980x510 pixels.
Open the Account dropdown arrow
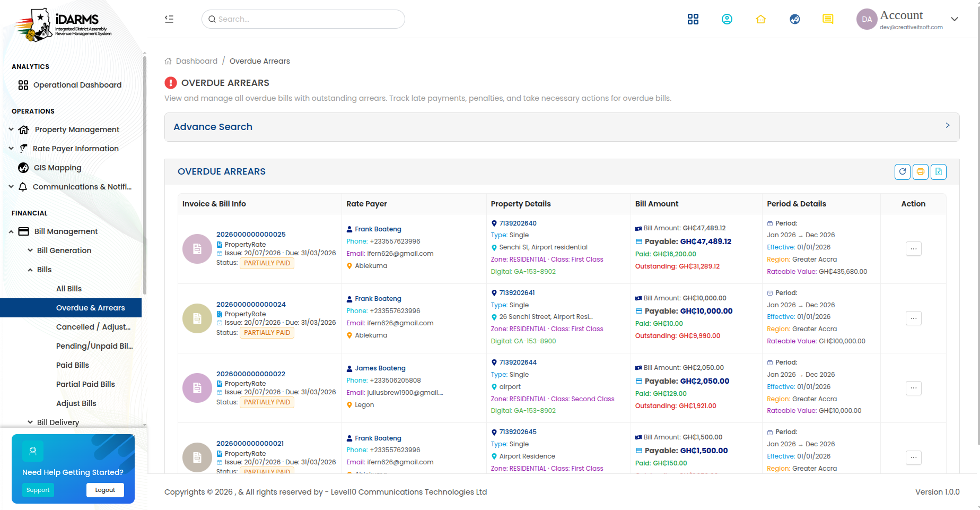click(x=955, y=19)
